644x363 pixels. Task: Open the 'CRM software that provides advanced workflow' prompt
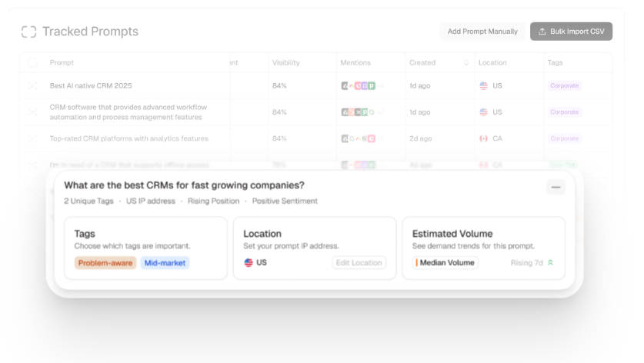pos(128,112)
